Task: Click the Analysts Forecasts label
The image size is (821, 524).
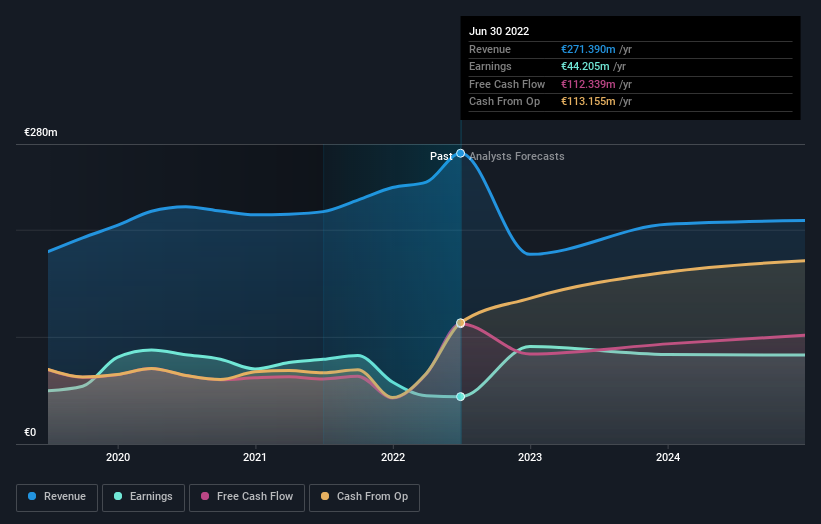Action: pos(517,156)
